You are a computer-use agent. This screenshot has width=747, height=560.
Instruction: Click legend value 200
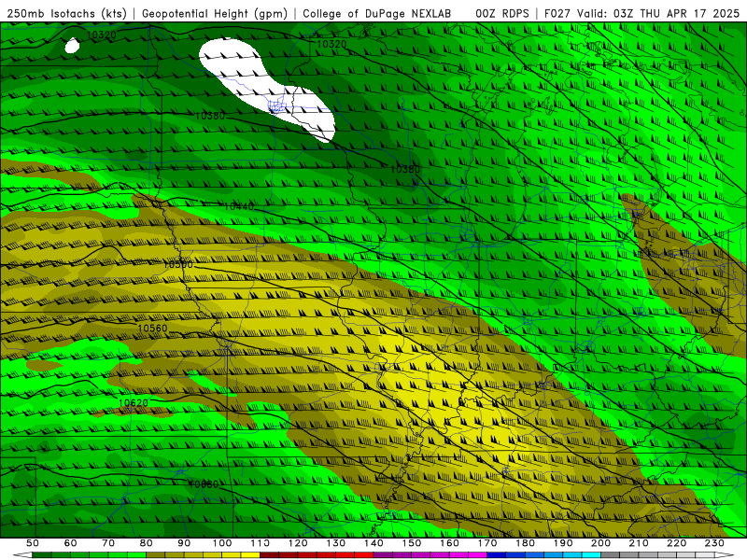(601, 543)
